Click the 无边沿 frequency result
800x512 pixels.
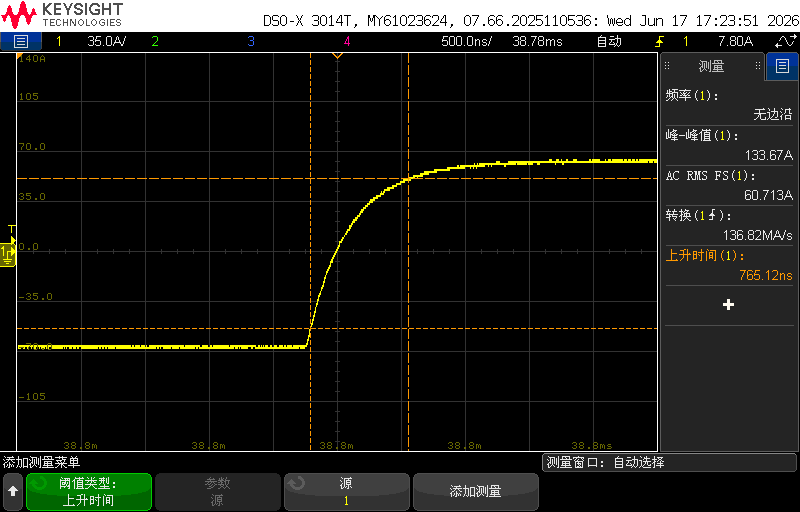point(772,115)
